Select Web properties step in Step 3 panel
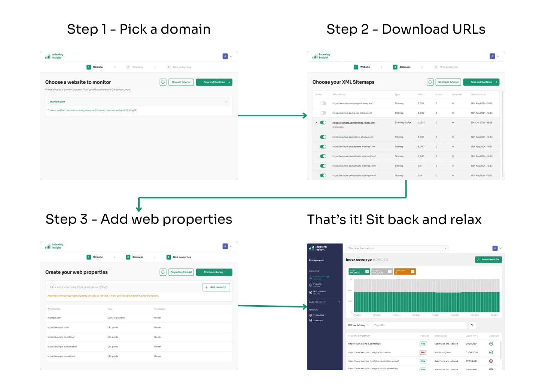The height and width of the screenshot is (392, 545). coord(179,257)
